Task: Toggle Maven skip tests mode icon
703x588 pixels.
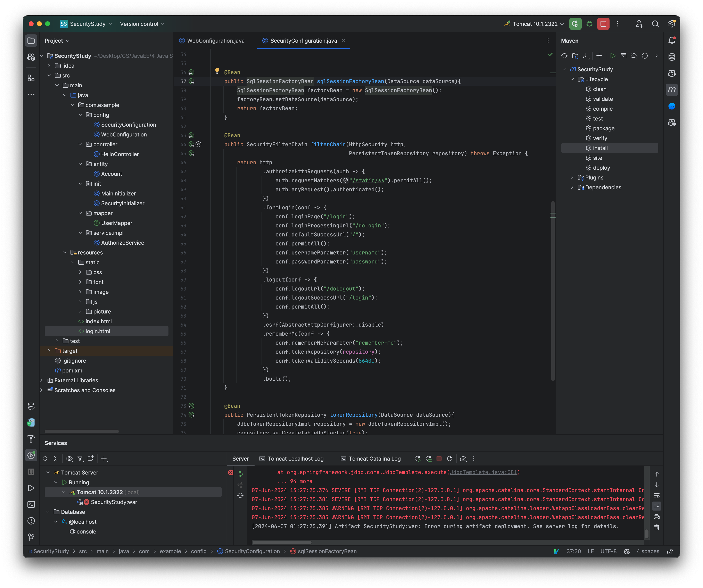Action: click(645, 56)
